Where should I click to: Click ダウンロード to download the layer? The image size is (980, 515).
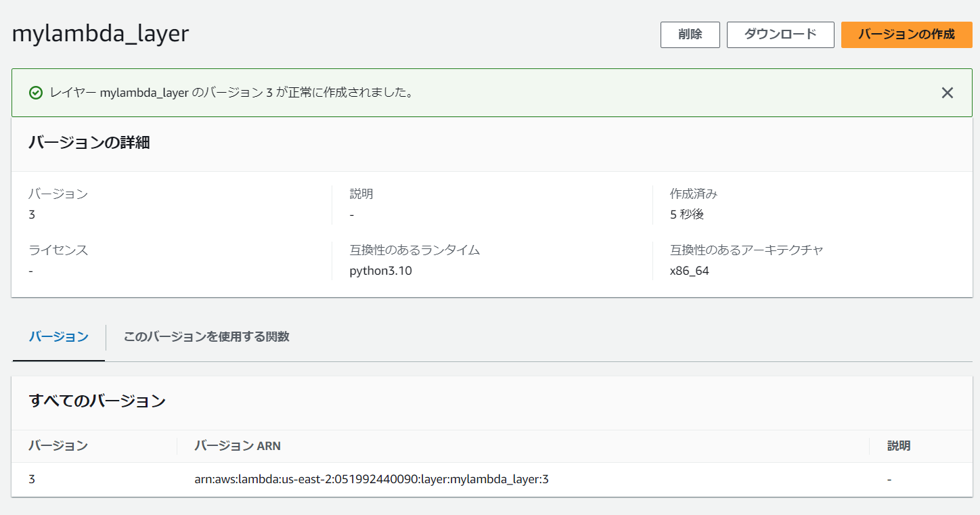coord(780,35)
